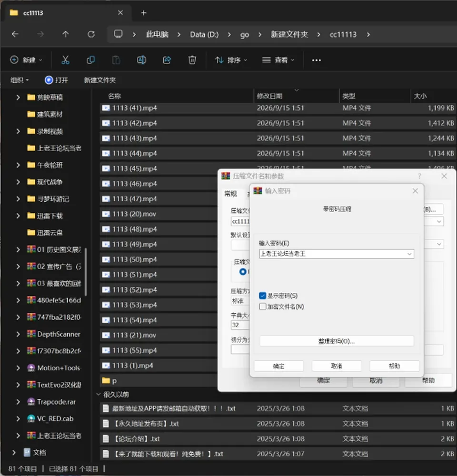This screenshot has width=457, height=476.
Task: Click the 整理密码(O)... button
Action: pyautogui.click(x=337, y=341)
